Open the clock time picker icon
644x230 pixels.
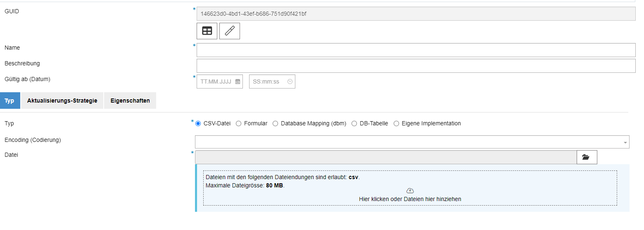click(x=290, y=81)
